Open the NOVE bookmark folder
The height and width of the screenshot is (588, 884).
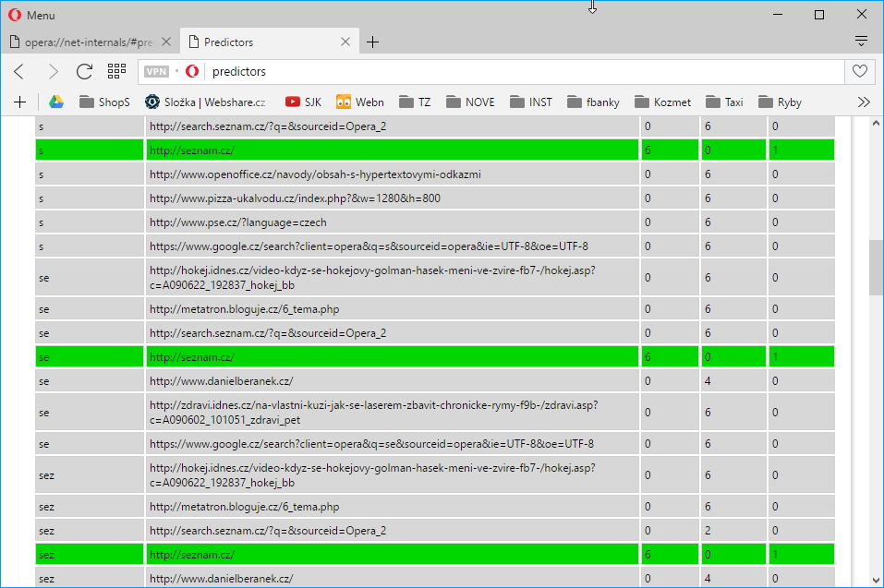tap(470, 102)
